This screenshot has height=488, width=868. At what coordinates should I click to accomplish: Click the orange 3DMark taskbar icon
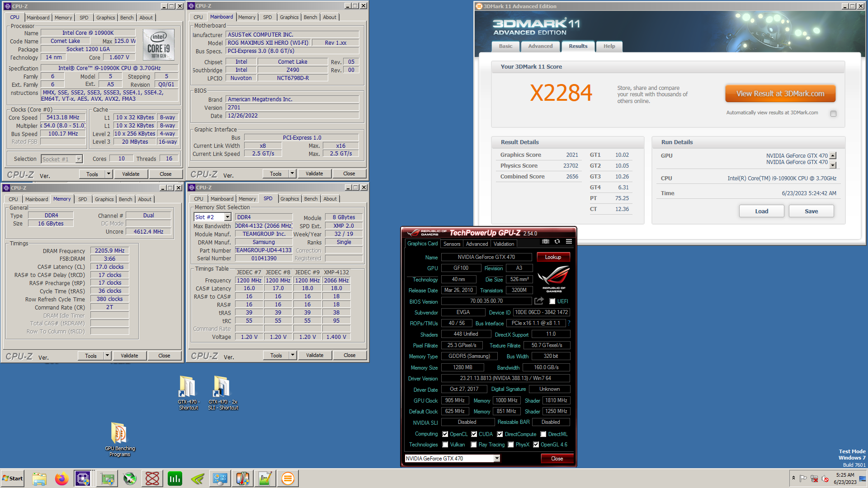point(288,479)
